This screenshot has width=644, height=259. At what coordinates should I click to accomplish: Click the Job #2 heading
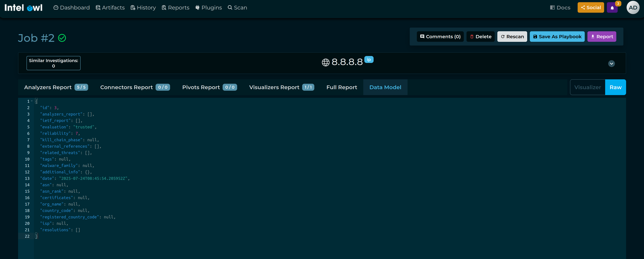pyautogui.click(x=36, y=38)
